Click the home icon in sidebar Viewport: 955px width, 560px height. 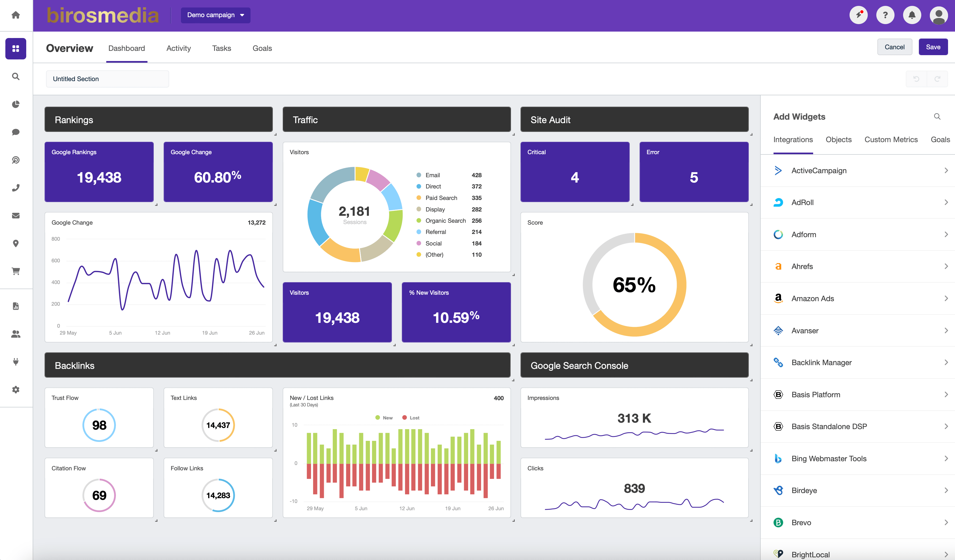(x=16, y=15)
